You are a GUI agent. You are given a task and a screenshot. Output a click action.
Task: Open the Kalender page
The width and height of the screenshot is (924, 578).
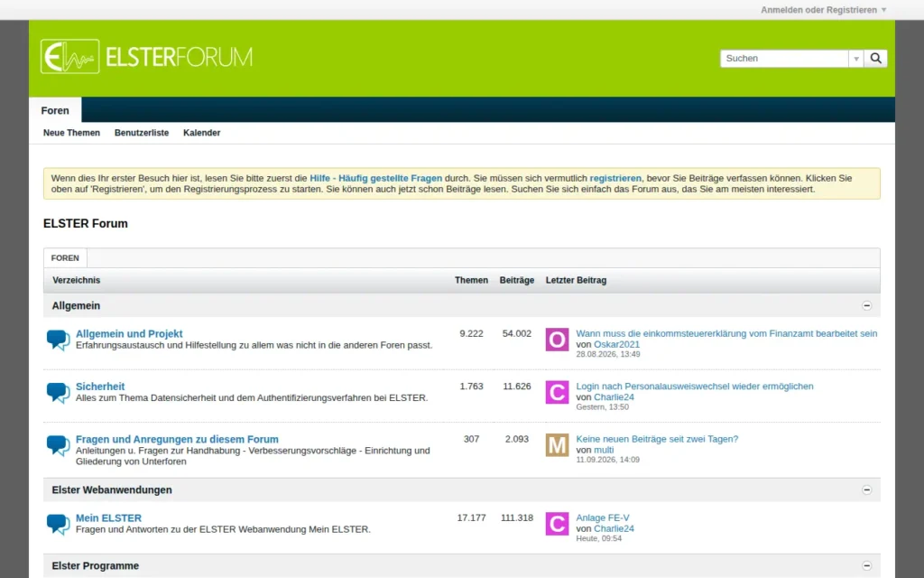[201, 133]
